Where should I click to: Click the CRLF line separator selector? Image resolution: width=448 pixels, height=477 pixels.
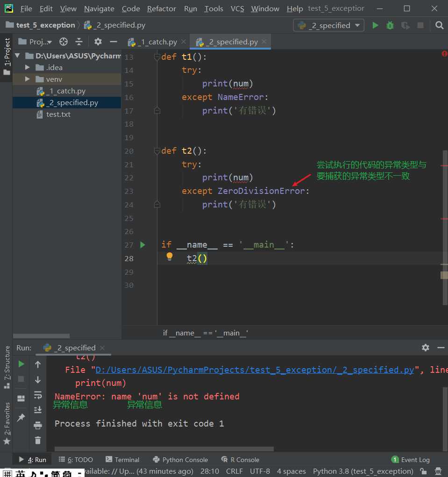234,471
